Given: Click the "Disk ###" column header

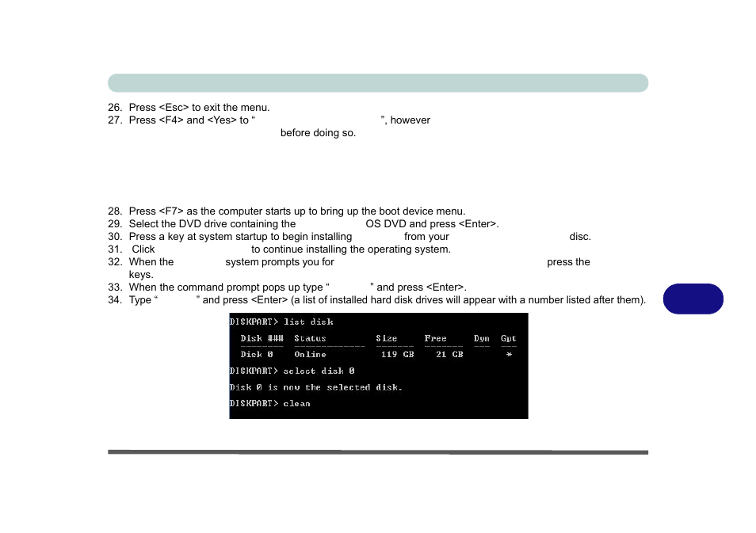Looking at the screenshot, I should tap(262, 338).
